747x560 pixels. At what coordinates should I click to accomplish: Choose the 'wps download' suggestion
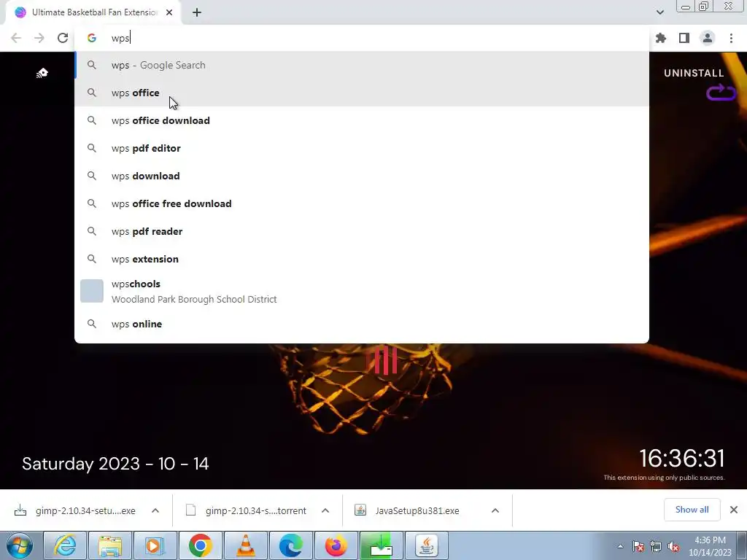362,176
